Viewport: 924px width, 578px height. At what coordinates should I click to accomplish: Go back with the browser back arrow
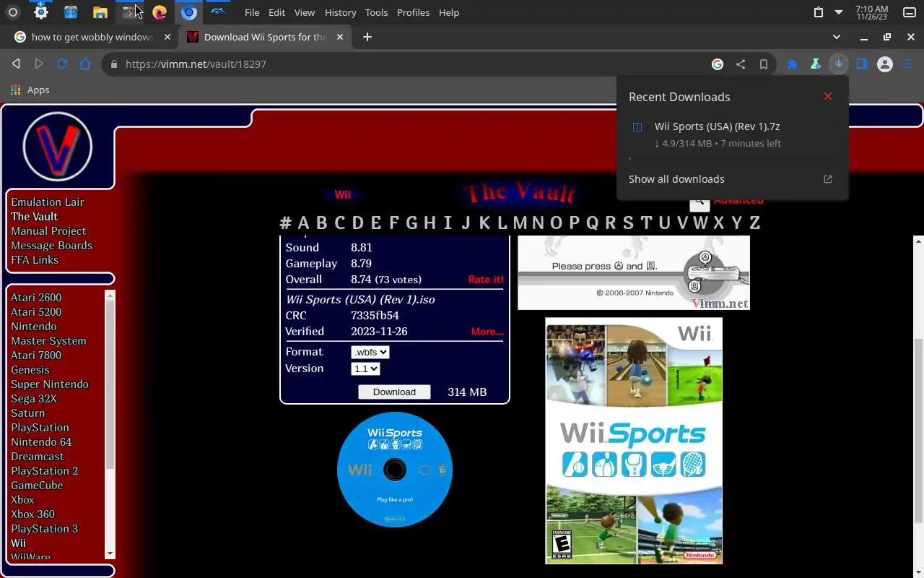16,64
